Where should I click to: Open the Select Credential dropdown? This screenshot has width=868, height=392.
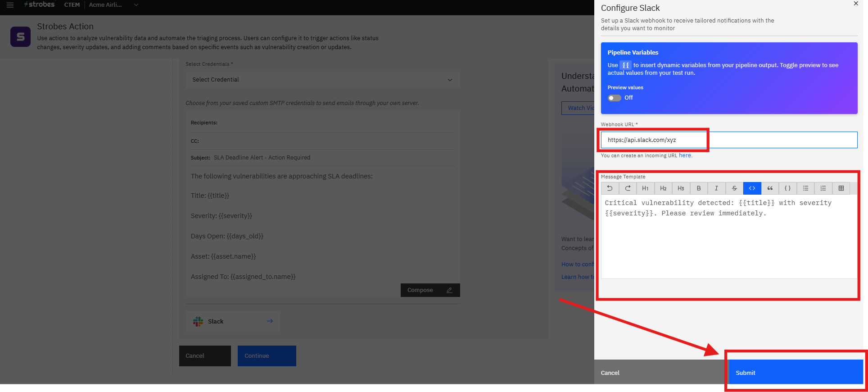323,80
